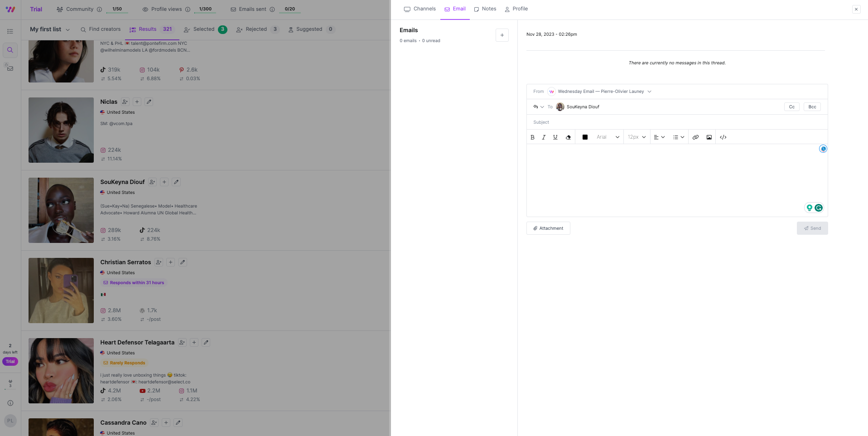Apply bold formatting in the email editor
The image size is (868, 436).
(x=532, y=137)
